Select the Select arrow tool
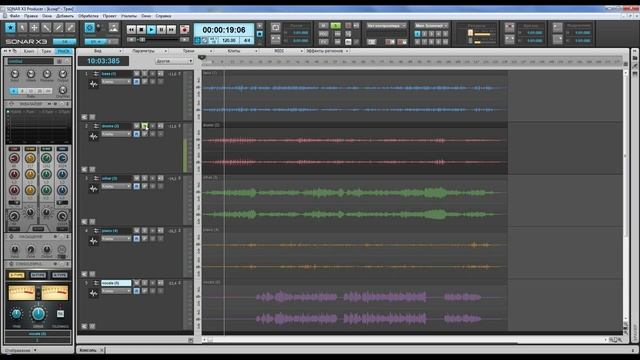The width and height of the screenshot is (640, 360). (x=22, y=28)
